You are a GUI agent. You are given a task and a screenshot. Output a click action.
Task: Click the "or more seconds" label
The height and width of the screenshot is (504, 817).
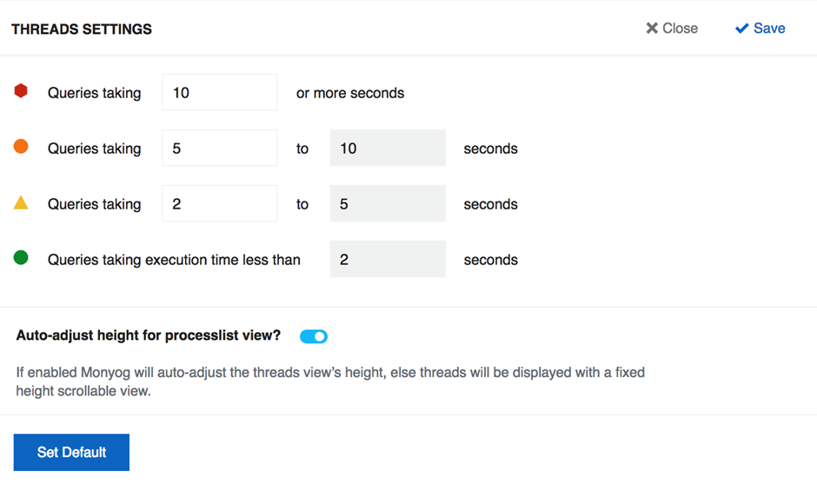click(350, 93)
